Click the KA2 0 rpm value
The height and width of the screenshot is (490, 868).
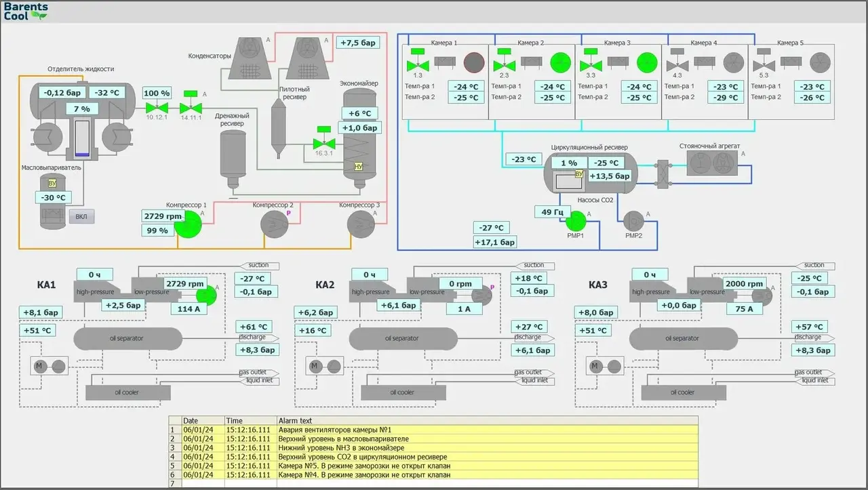pyautogui.click(x=460, y=283)
